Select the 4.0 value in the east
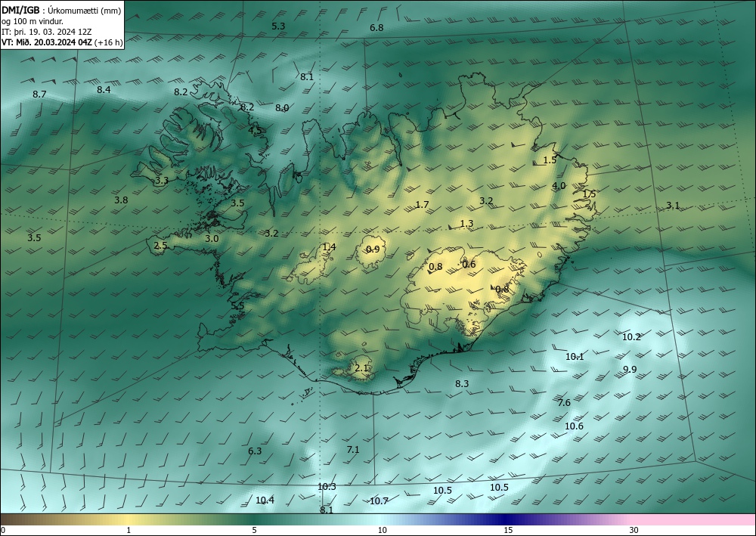 click(x=559, y=186)
